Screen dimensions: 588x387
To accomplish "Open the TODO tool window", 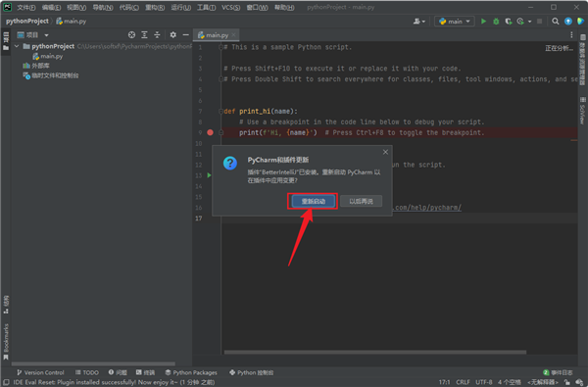I will pyautogui.click(x=87, y=372).
